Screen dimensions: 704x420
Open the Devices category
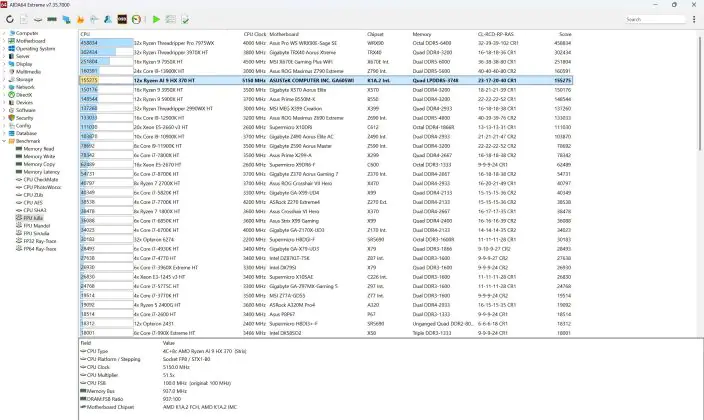tap(24, 102)
